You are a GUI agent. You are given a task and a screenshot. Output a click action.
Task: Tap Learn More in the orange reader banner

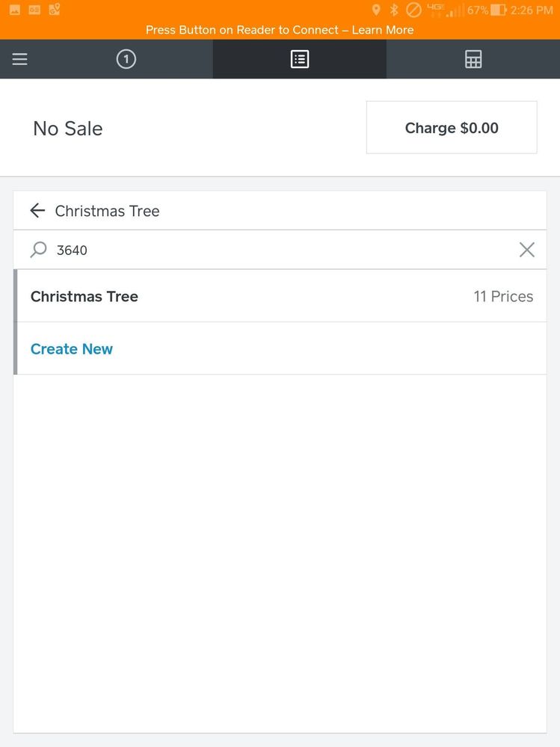[x=383, y=30]
